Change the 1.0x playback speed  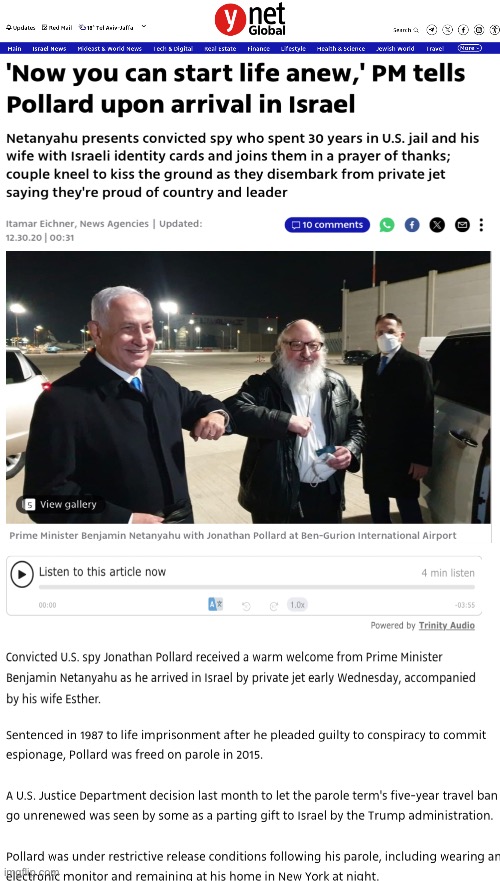point(297,605)
